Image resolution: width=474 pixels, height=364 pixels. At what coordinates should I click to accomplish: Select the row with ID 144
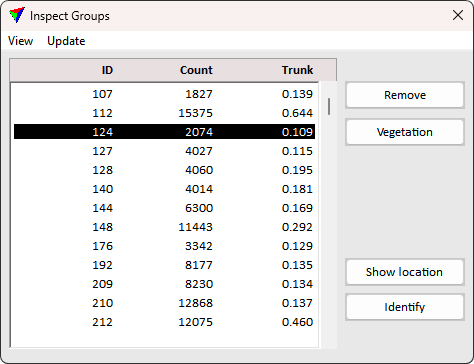click(164, 208)
